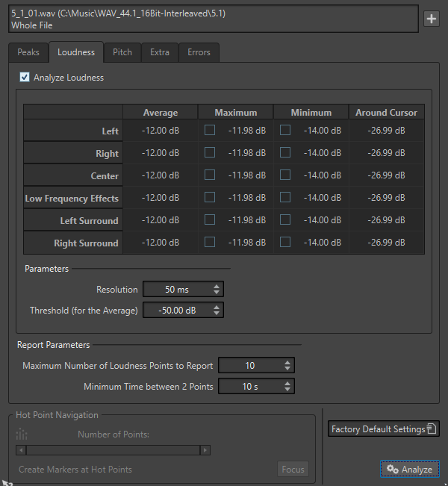Screen dimensions: 448x486
Task: Open the Pitch tab
Action: (x=122, y=52)
